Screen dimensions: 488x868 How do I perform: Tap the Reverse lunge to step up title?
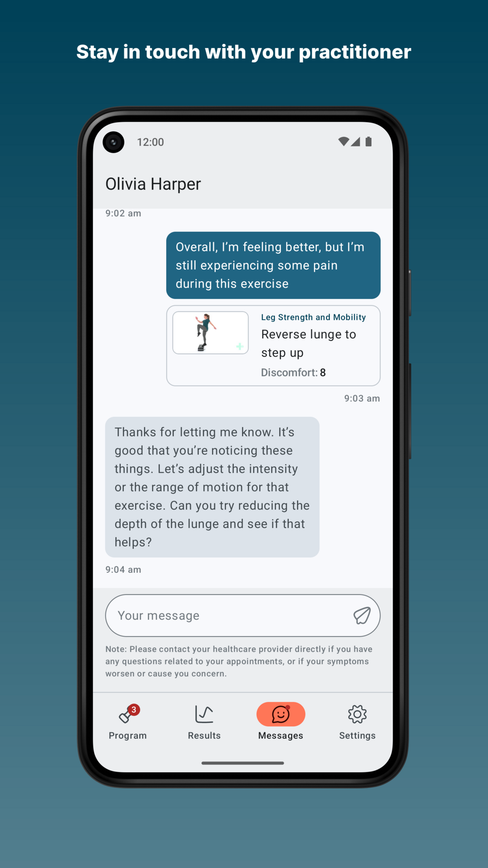(x=309, y=343)
